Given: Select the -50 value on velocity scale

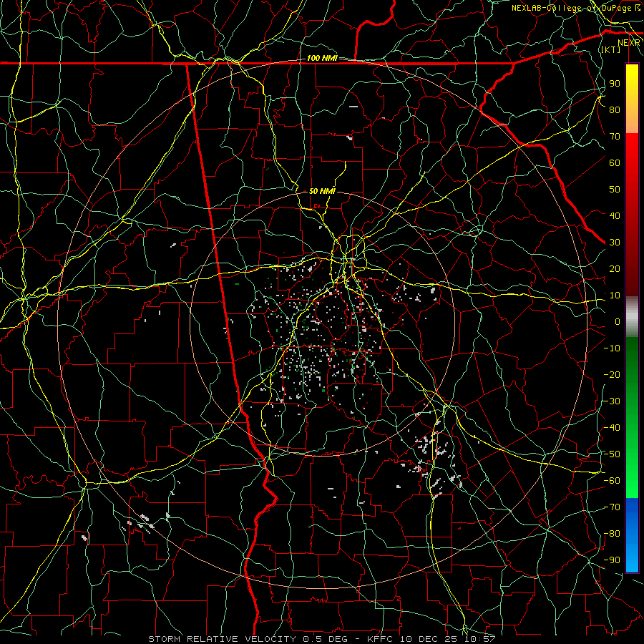Looking at the screenshot, I should click(x=612, y=454).
